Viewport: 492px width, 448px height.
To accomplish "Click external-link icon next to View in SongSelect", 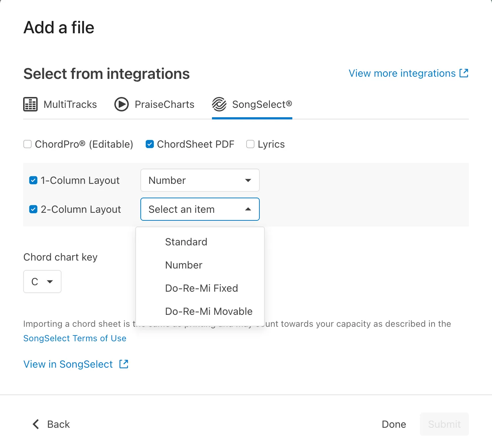I will 124,364.
